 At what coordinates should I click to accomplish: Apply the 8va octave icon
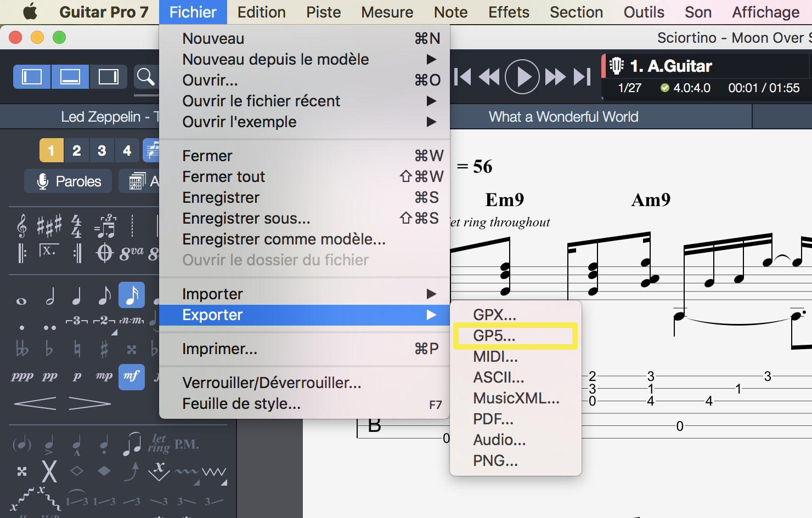[x=132, y=253]
